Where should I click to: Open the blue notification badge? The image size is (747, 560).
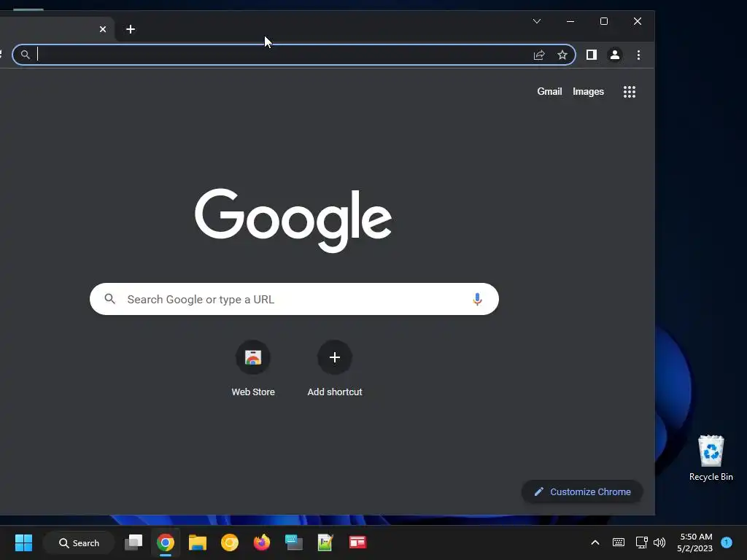coord(727,542)
